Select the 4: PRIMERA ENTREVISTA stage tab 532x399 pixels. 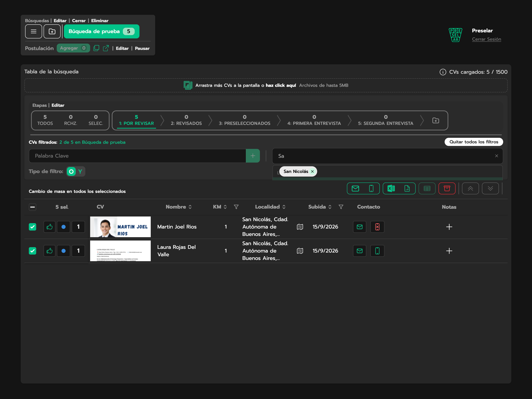click(x=314, y=120)
